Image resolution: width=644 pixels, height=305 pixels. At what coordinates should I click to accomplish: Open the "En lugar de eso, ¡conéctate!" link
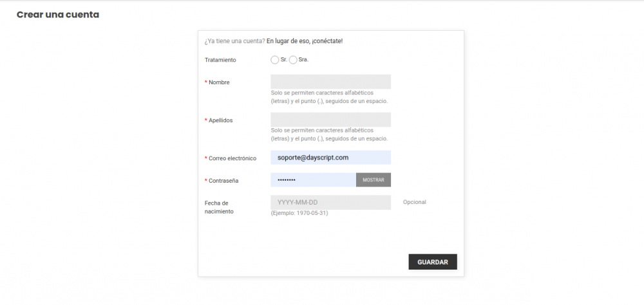pos(305,41)
